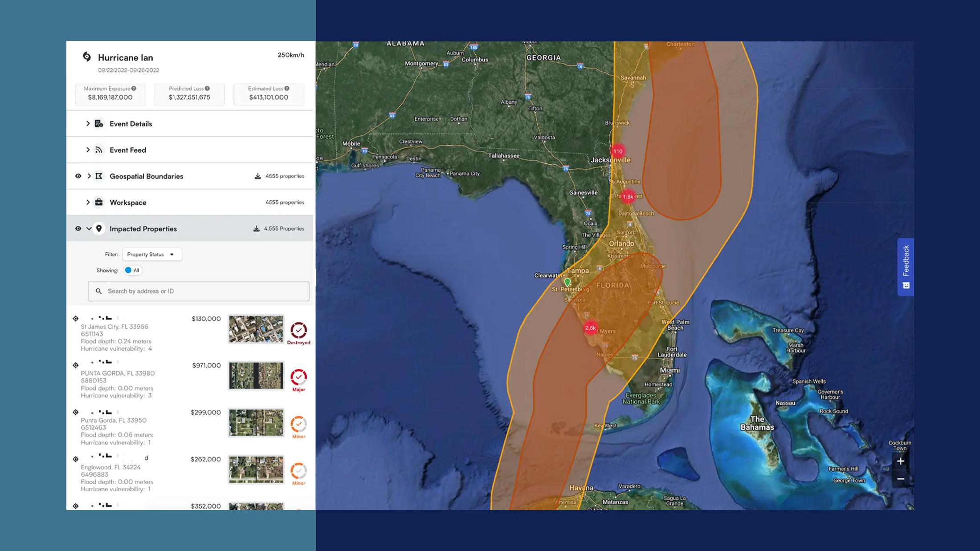Image resolution: width=980 pixels, height=551 pixels.
Task: Click the map zoom in plus button
Action: coord(901,462)
